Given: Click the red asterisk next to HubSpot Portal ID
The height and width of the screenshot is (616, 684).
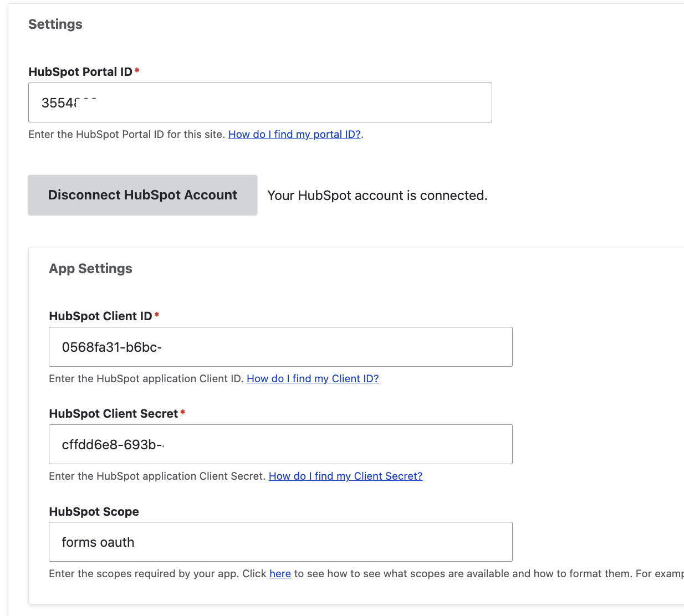Looking at the screenshot, I should [136, 70].
